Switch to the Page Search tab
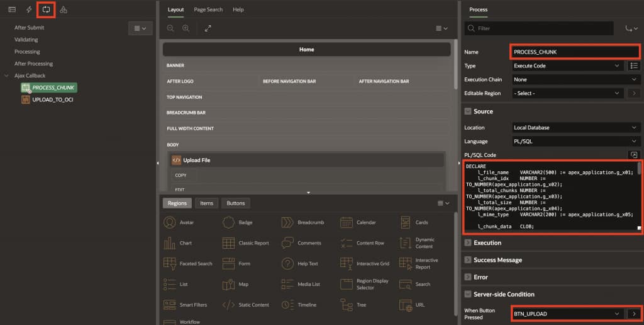 click(208, 9)
